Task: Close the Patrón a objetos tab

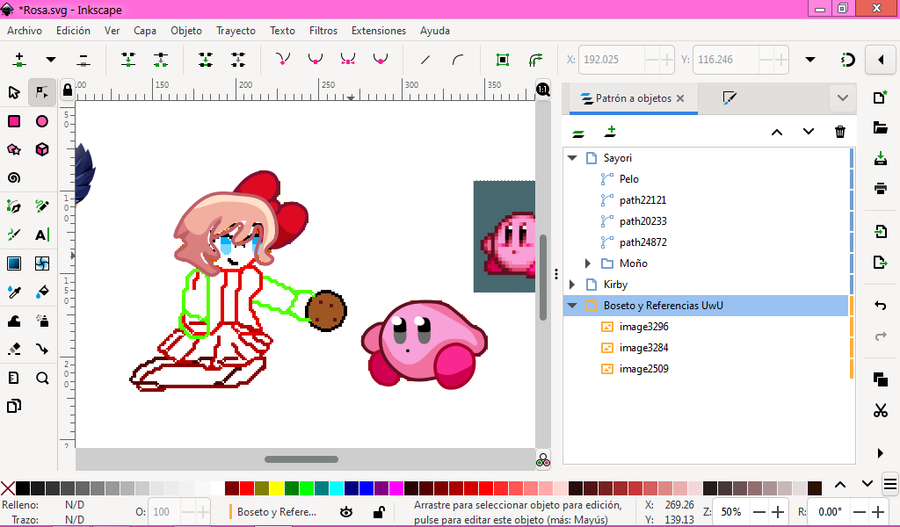Action: pos(680,99)
